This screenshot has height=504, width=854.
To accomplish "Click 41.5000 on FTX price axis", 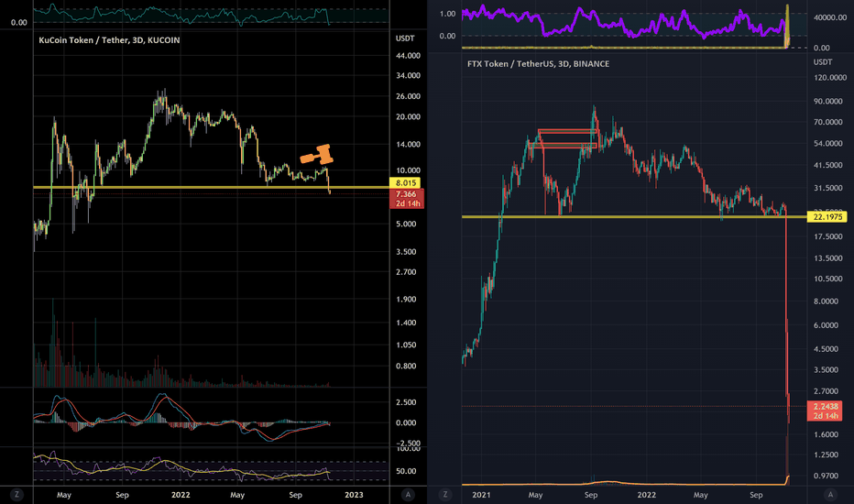I will (x=827, y=165).
